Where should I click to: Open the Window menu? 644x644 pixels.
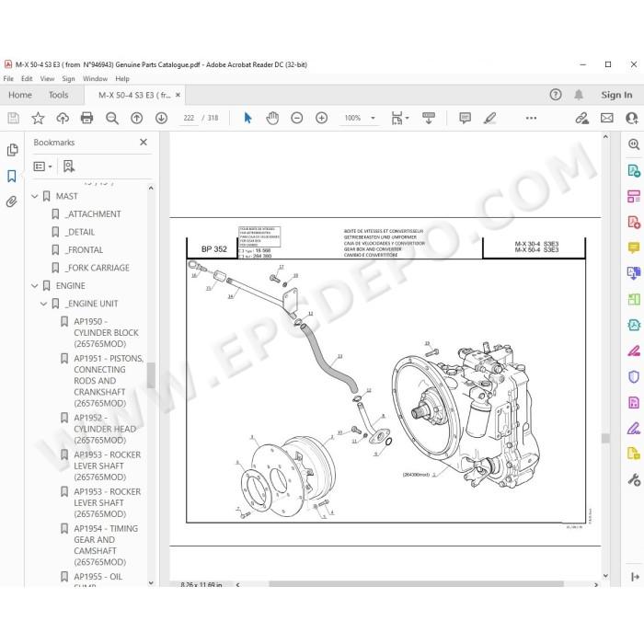click(95, 78)
